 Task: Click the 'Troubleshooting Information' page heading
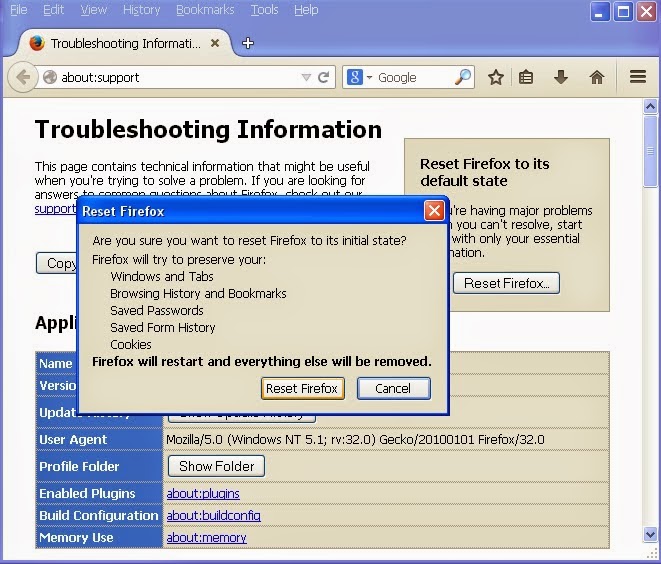pyautogui.click(x=208, y=129)
